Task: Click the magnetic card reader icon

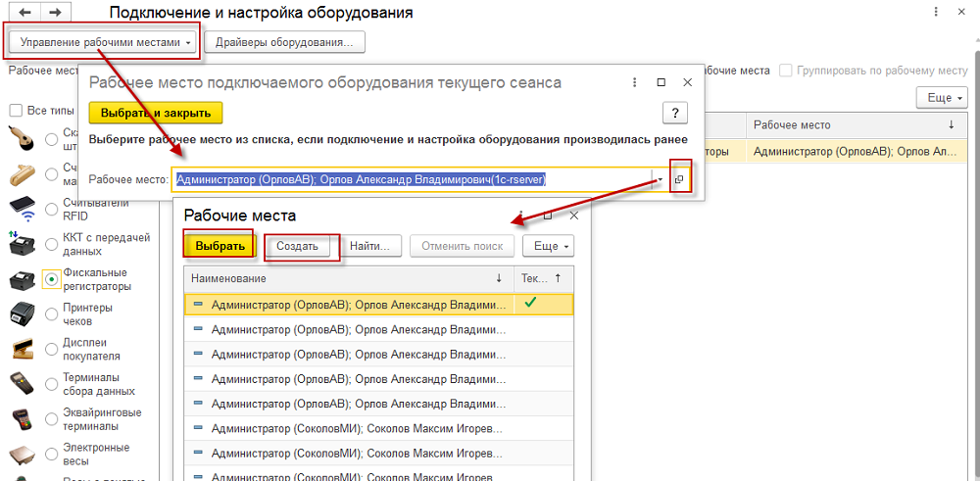Action: pos(22,173)
